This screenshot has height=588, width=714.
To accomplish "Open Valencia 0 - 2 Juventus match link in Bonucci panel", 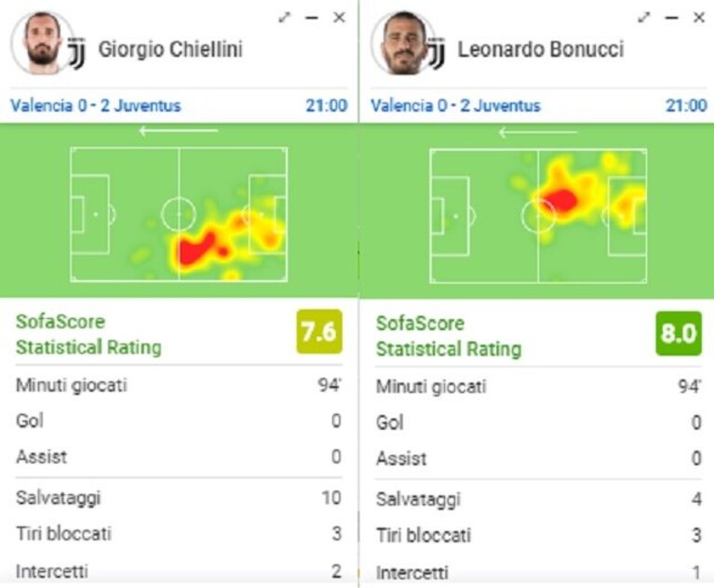I will 455,105.
